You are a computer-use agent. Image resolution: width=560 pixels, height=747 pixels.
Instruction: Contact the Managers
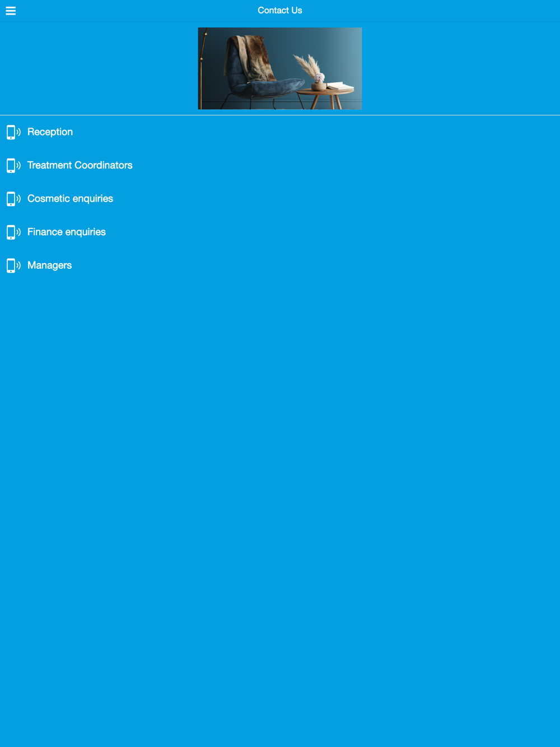(280, 265)
